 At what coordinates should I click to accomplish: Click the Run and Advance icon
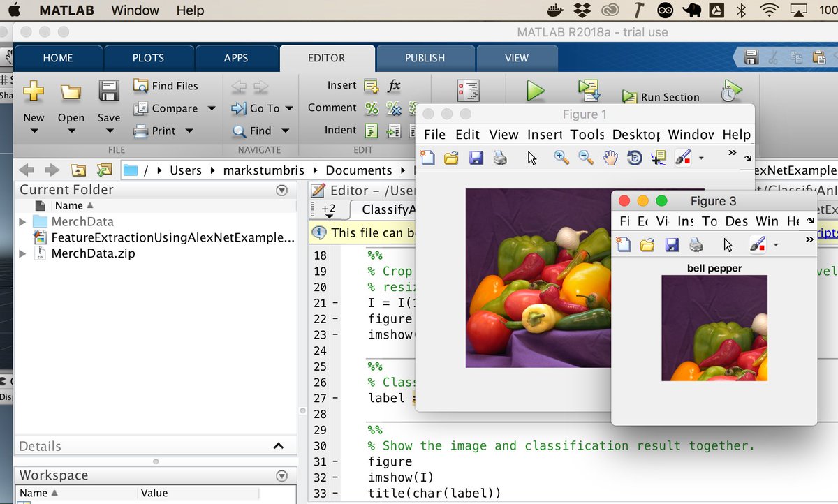[x=589, y=91]
